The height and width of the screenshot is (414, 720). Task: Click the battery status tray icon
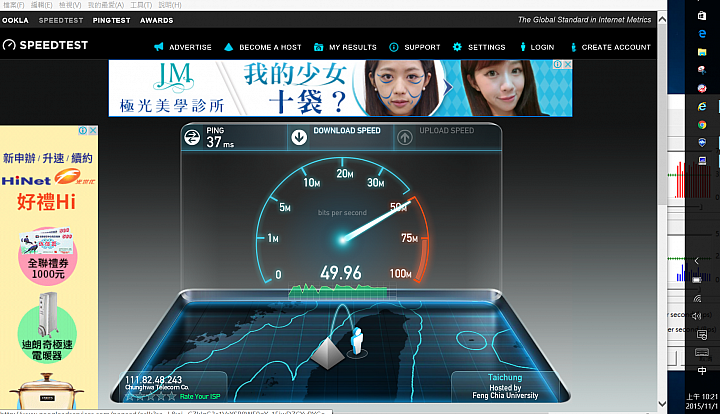click(x=697, y=280)
